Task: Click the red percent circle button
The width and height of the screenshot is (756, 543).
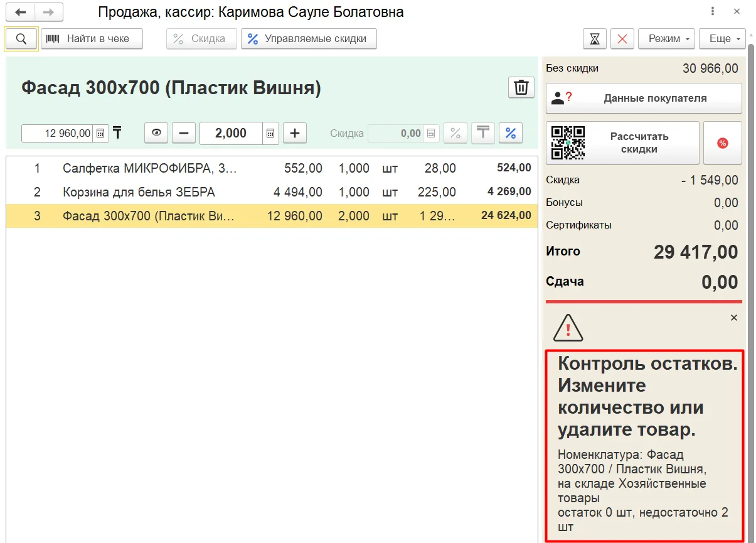Action: (x=722, y=143)
